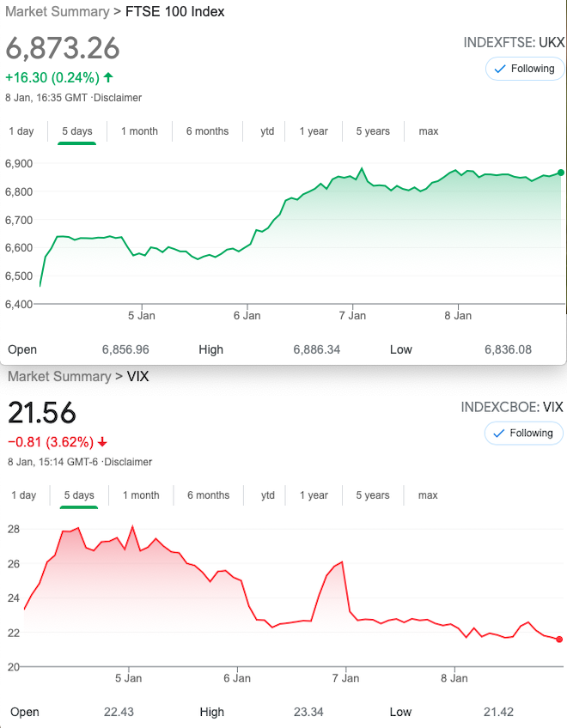Click 'Market Summary' breadcrumb above FTSE 100 Index

[58, 12]
